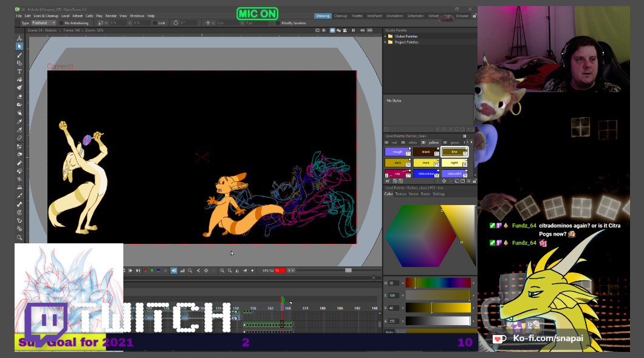Zoom out the viewer with the minus magnifier
Image resolution: width=644 pixels, height=358 pixels.
coord(230,271)
